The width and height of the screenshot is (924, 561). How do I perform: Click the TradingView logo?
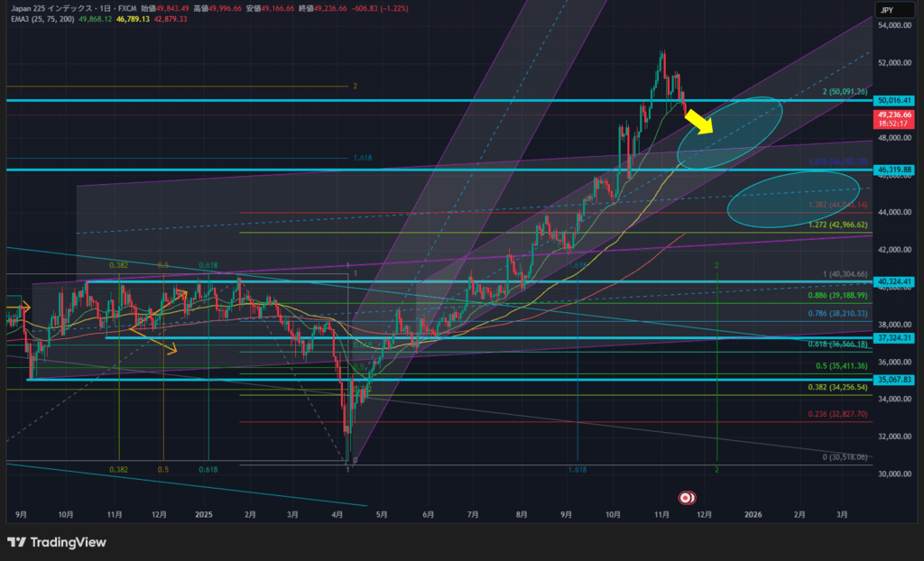[x=57, y=542]
